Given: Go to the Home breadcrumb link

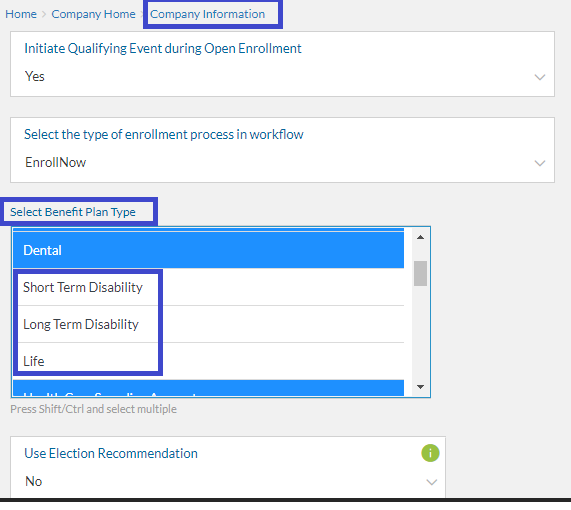Looking at the screenshot, I should [21, 14].
